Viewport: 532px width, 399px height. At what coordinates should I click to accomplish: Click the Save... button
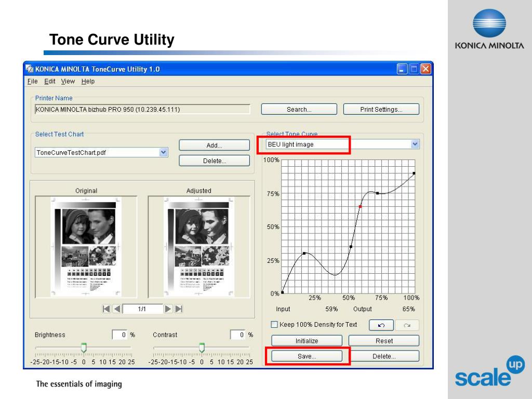[307, 356]
